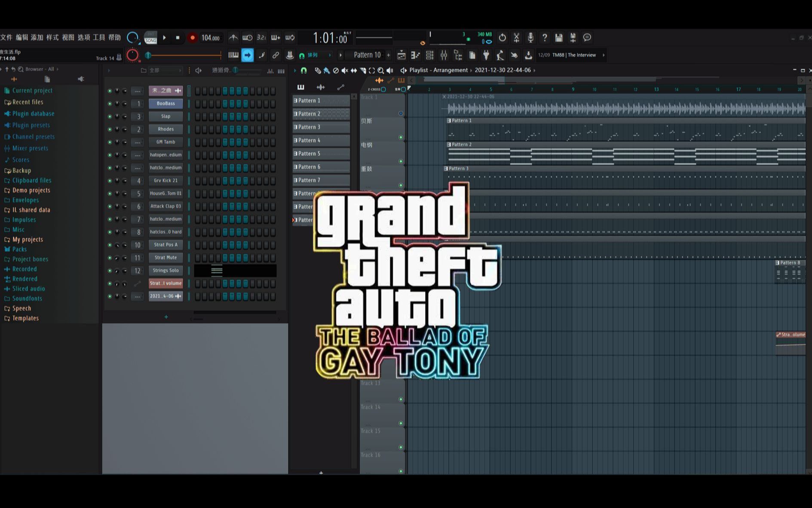
Task: Toggle the PAT/SONG mode switch
Action: click(150, 38)
